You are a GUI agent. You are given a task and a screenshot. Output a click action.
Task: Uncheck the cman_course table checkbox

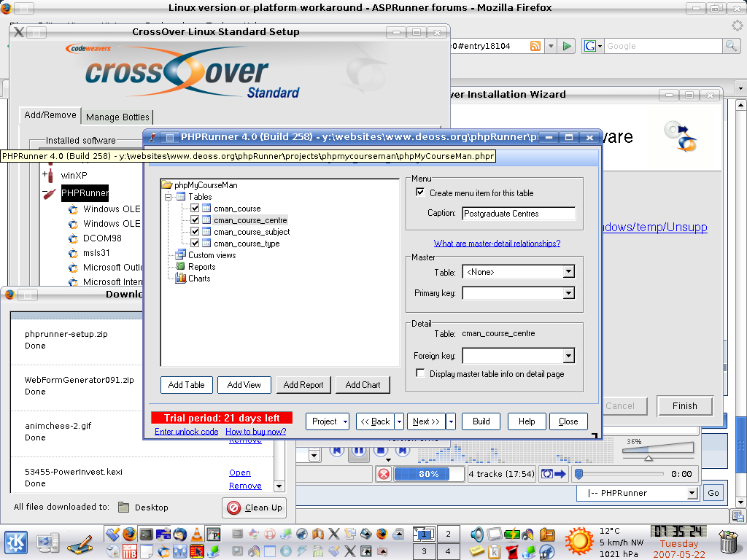(x=195, y=208)
